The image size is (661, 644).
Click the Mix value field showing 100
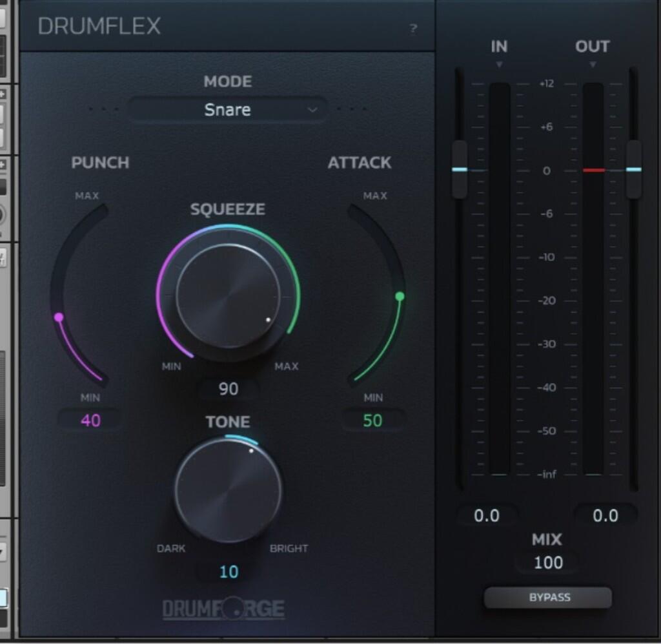(x=548, y=563)
